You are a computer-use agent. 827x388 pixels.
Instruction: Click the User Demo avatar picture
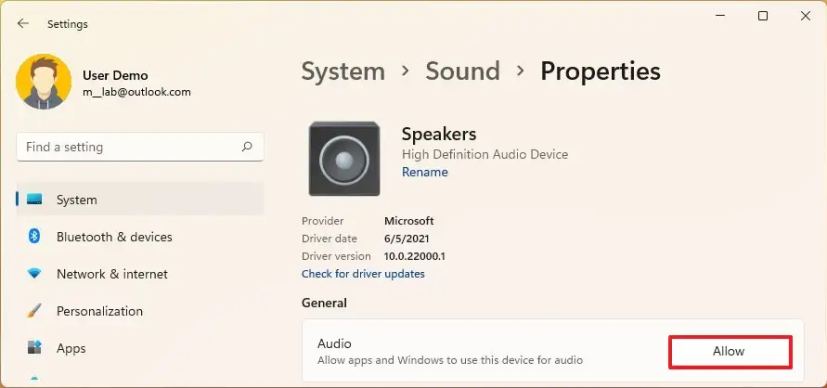point(44,82)
